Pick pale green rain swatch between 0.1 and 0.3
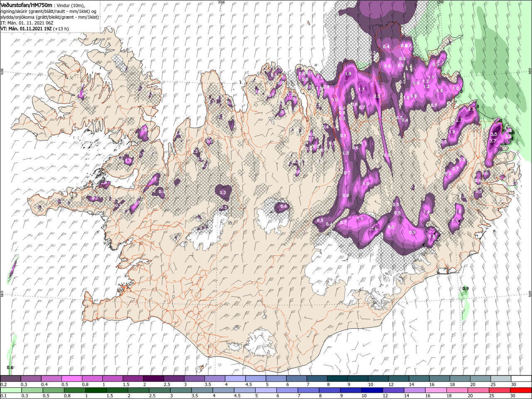Image resolution: width=532 pixels, height=399 pixels. [x=11, y=390]
